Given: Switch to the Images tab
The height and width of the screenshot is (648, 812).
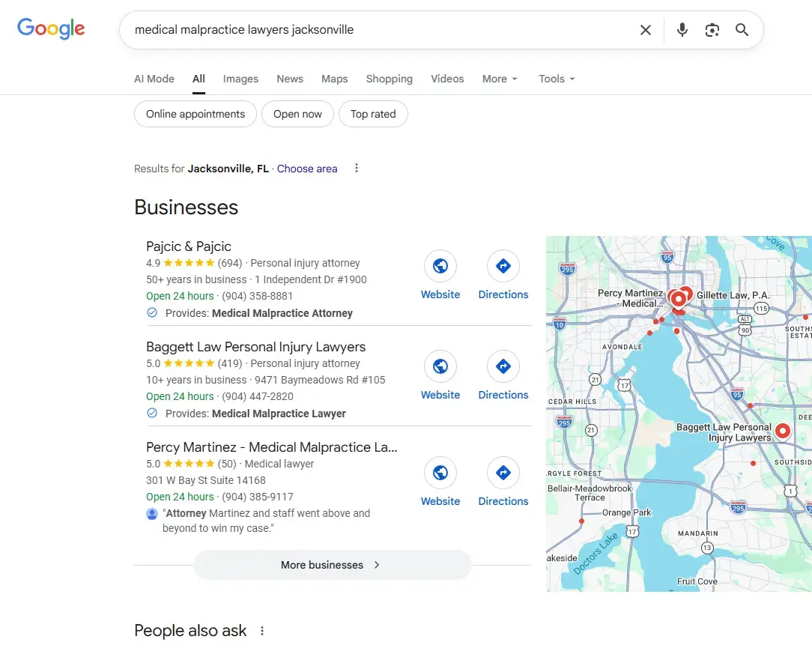Looking at the screenshot, I should click(240, 79).
